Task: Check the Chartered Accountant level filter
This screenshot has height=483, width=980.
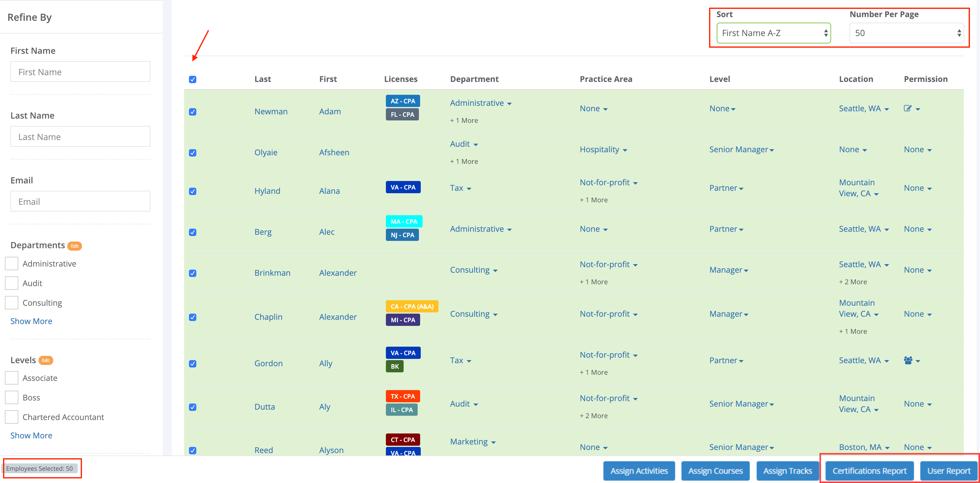Action: (11, 417)
